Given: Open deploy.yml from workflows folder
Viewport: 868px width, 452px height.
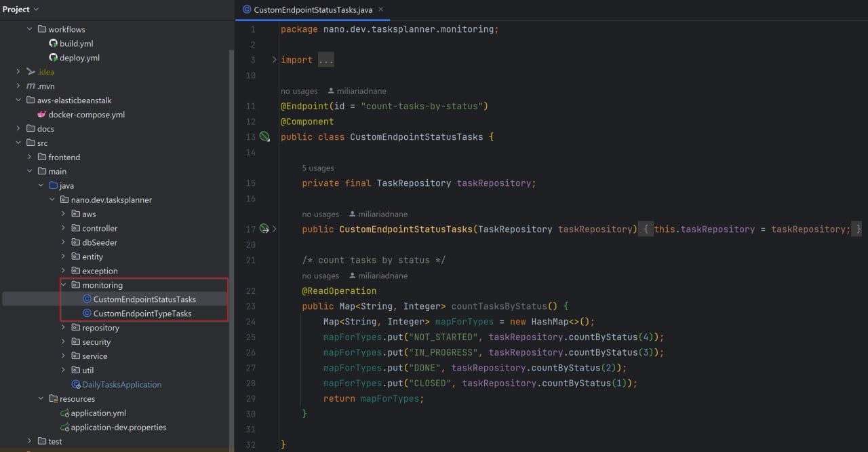Looking at the screenshot, I should point(79,58).
